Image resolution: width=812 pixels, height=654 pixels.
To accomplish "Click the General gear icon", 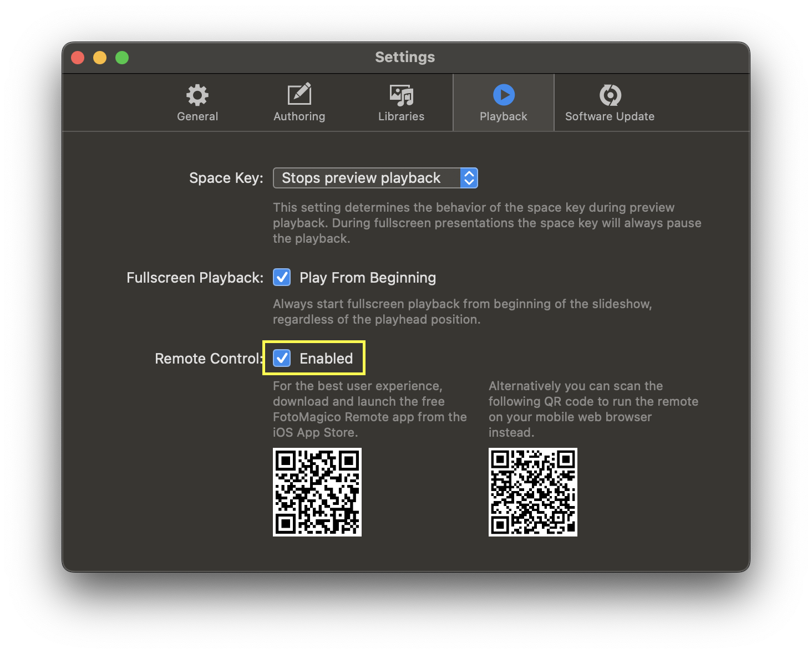I will (x=197, y=95).
